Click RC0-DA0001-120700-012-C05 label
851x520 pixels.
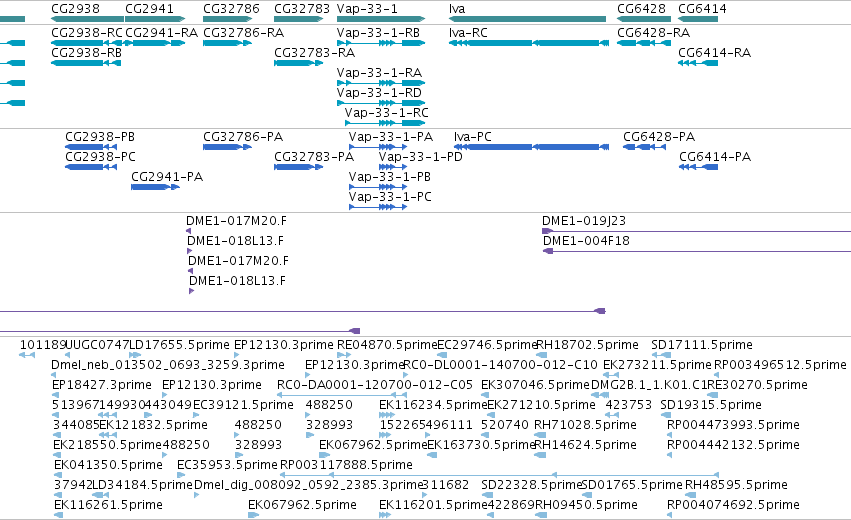pyautogui.click(x=375, y=385)
